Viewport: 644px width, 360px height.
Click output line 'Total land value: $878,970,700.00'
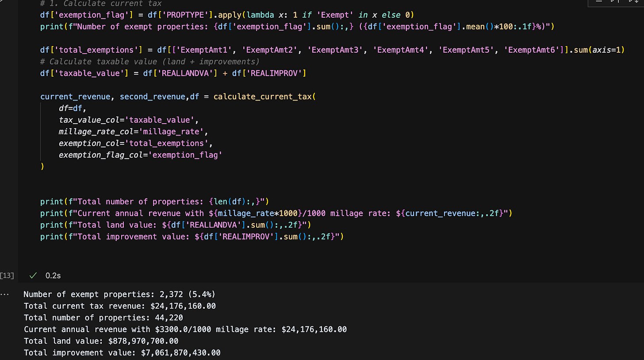[101, 341]
